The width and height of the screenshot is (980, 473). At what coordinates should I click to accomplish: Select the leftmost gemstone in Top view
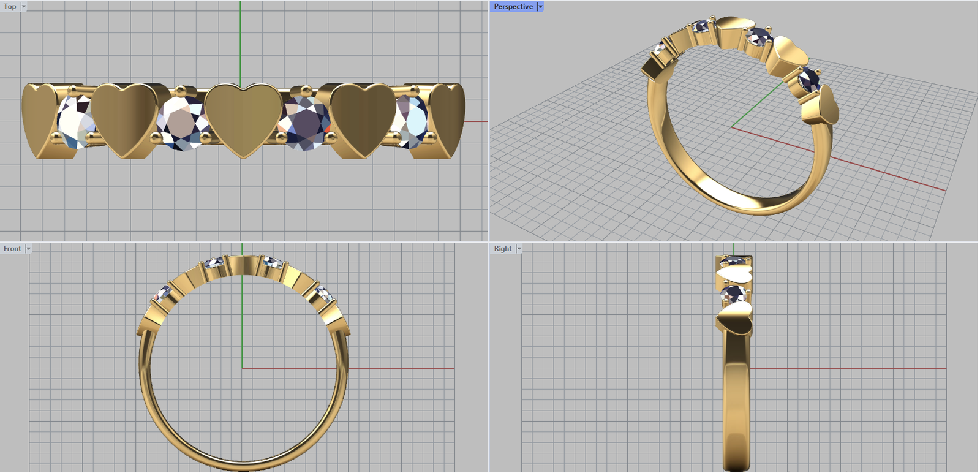click(x=73, y=121)
